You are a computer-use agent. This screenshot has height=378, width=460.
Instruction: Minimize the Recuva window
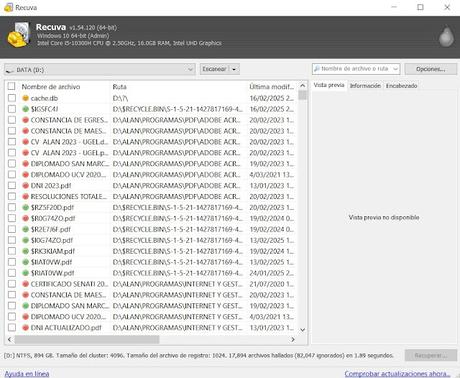(x=394, y=7)
